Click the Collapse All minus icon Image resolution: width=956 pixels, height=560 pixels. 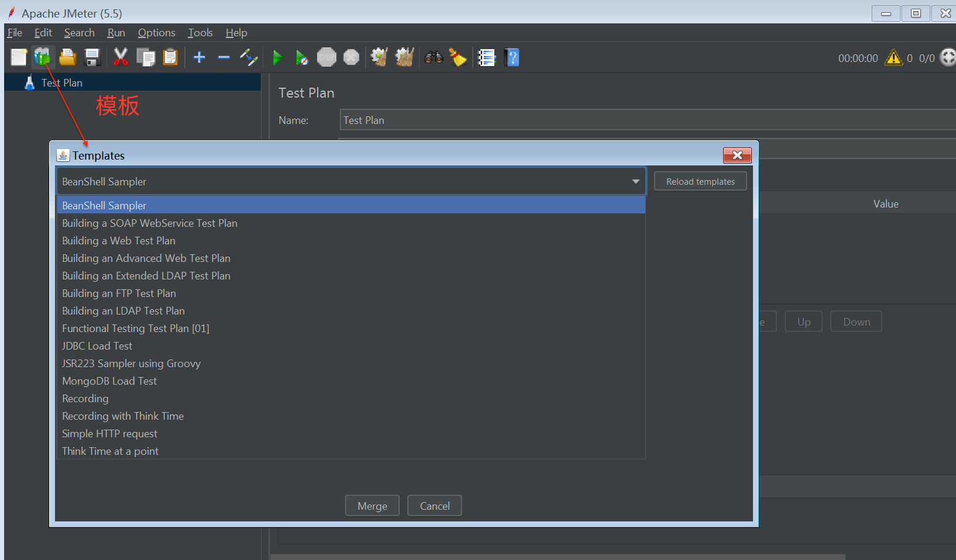tap(223, 57)
